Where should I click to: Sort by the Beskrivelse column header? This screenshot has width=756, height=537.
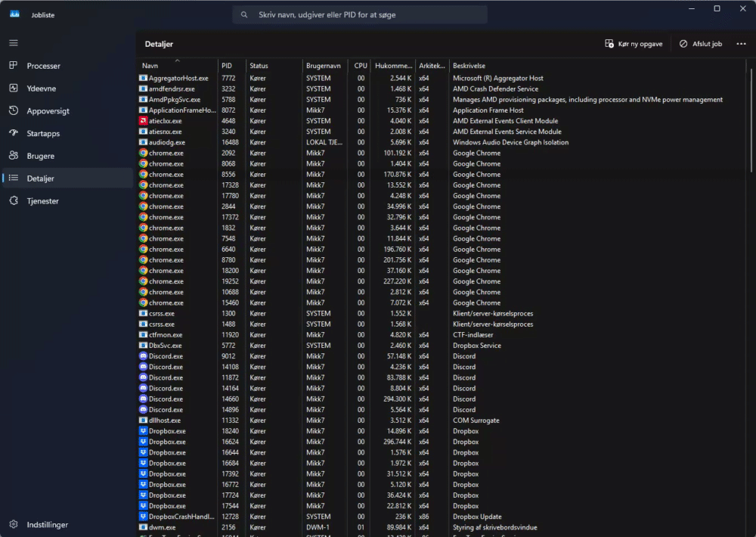coord(597,66)
